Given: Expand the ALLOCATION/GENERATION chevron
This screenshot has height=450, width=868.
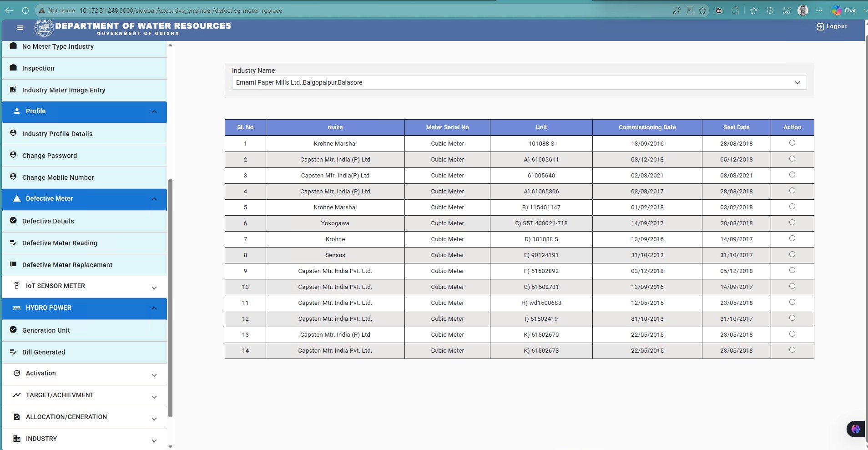Looking at the screenshot, I should (154, 419).
